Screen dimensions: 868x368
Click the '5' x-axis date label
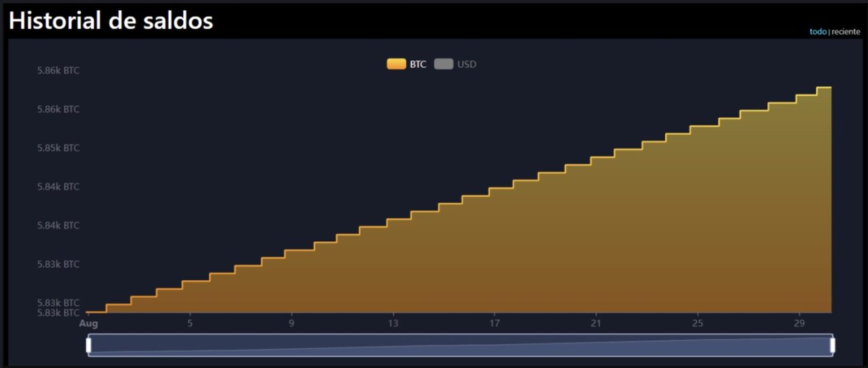click(190, 323)
